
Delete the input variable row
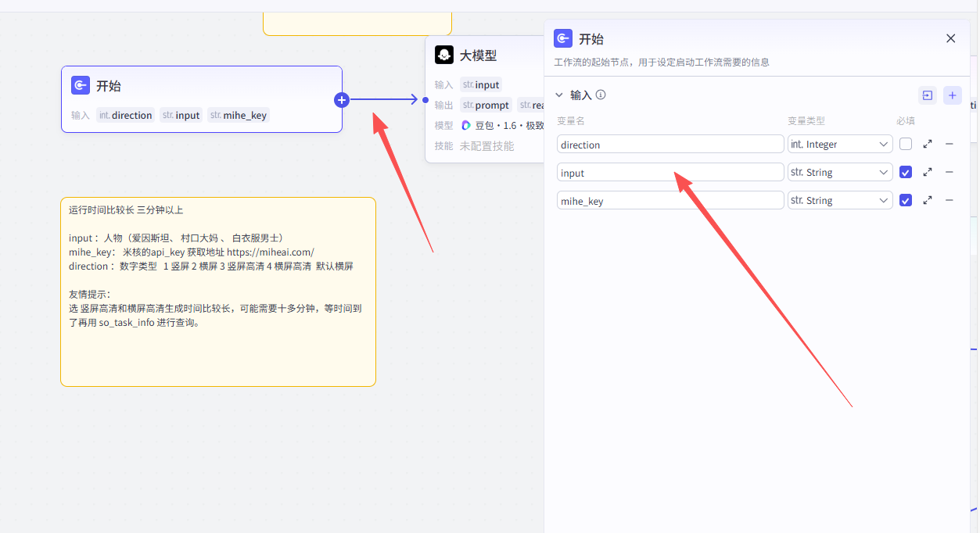tap(949, 173)
